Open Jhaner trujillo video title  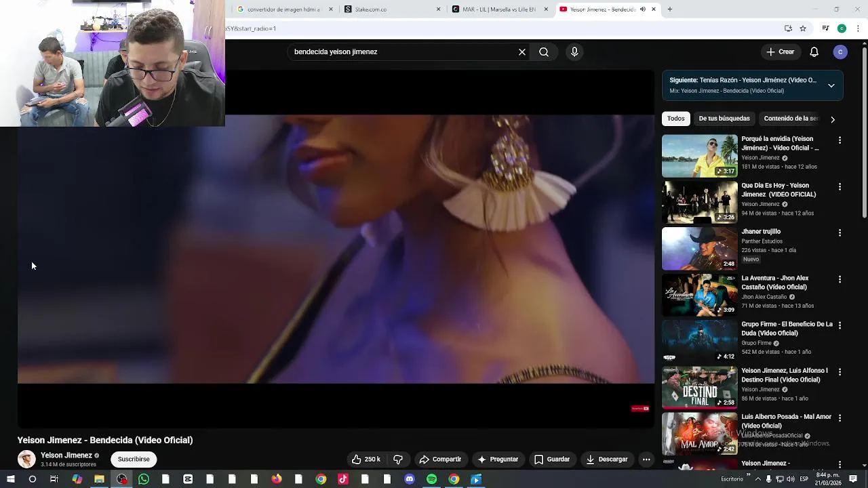point(761,232)
